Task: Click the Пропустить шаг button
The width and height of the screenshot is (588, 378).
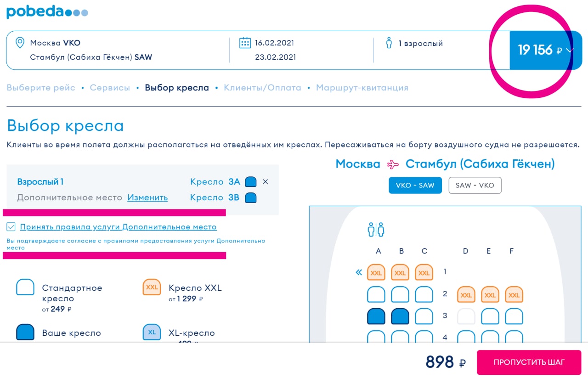Action: pos(529,362)
